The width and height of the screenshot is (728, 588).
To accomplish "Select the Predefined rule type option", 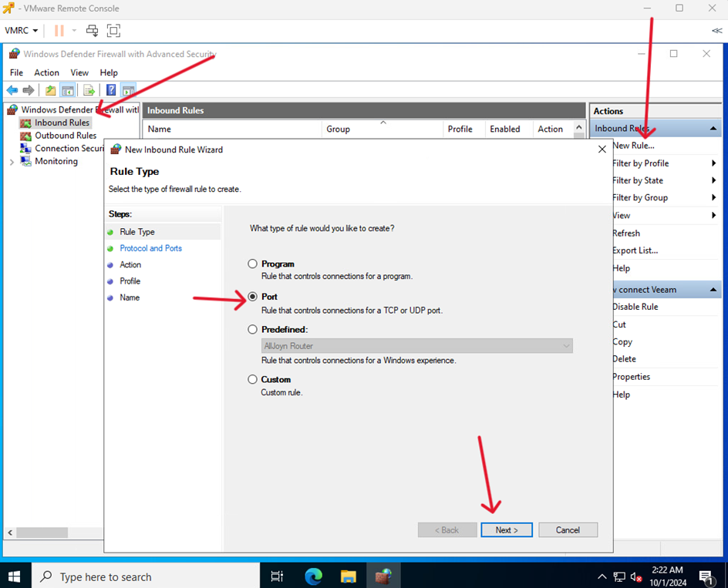I will tap(252, 329).
